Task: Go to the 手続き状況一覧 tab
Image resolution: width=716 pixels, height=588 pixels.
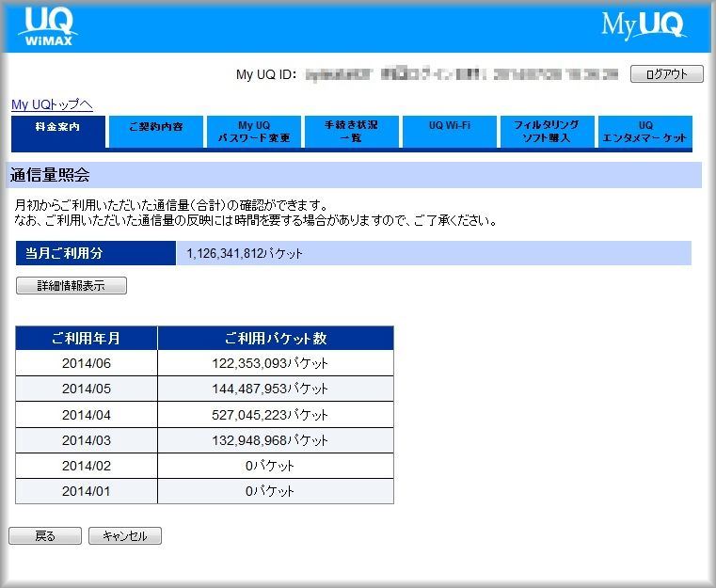Action: coord(352,132)
